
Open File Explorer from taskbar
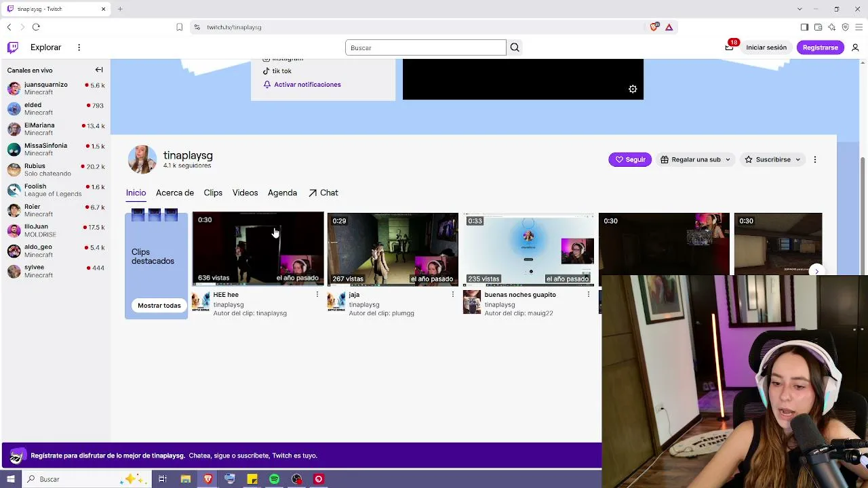tap(185, 479)
